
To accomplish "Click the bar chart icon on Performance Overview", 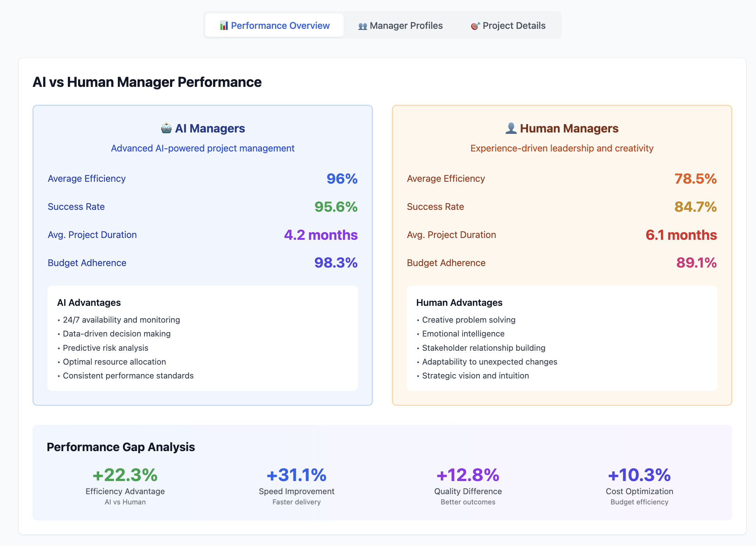I will point(224,26).
